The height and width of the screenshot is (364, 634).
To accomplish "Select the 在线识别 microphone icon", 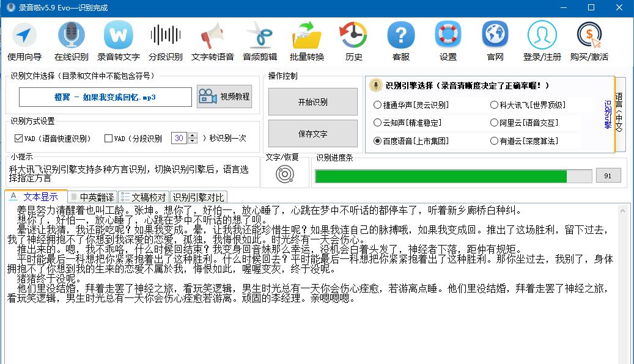I will (x=71, y=41).
